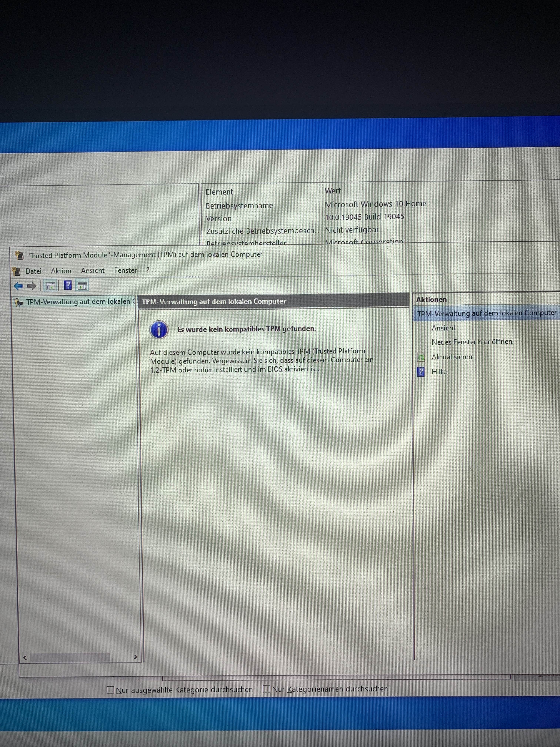Toggle the action pane toolbar icon
Screen dimensions: 560x747
[82, 286]
